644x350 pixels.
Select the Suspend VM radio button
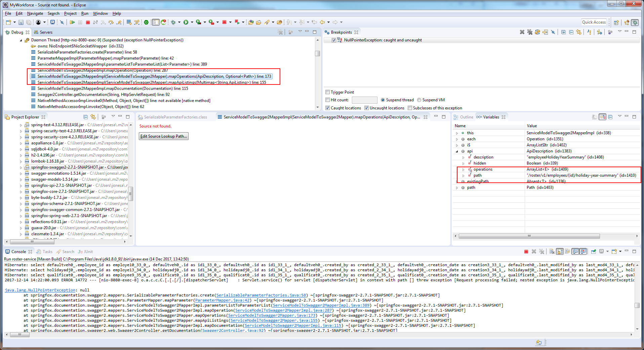click(x=419, y=100)
